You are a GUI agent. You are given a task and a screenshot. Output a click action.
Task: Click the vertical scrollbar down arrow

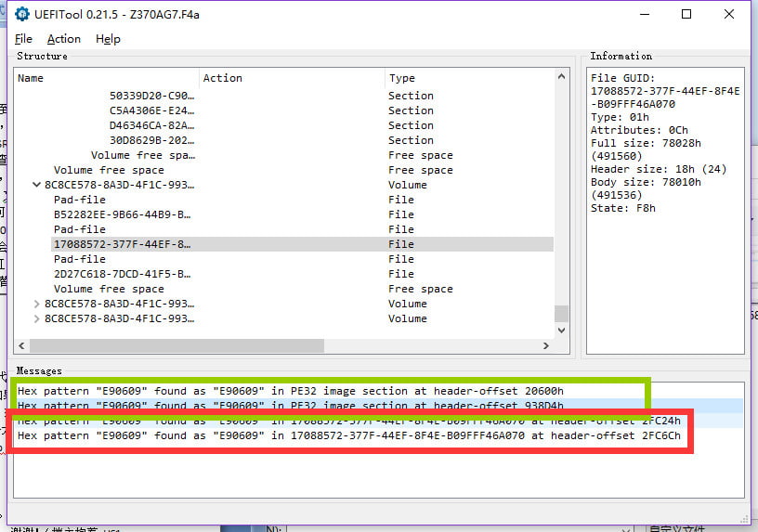pyautogui.click(x=560, y=329)
